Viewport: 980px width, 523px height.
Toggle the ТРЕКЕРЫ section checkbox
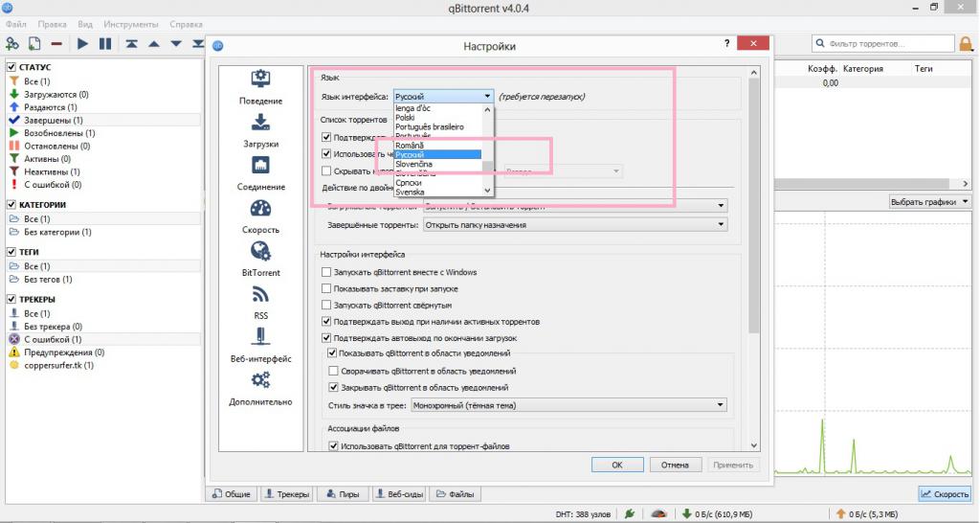point(11,299)
